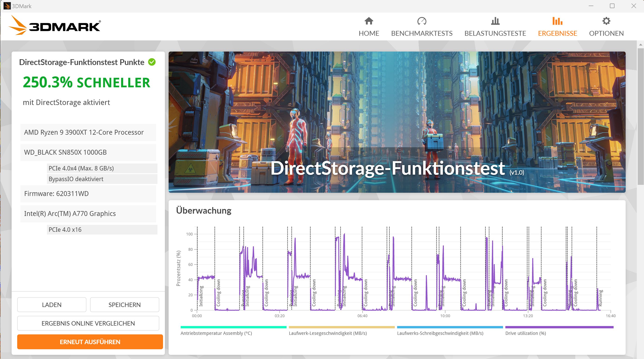Click the vertical scrollbar thumb

click(640, 116)
